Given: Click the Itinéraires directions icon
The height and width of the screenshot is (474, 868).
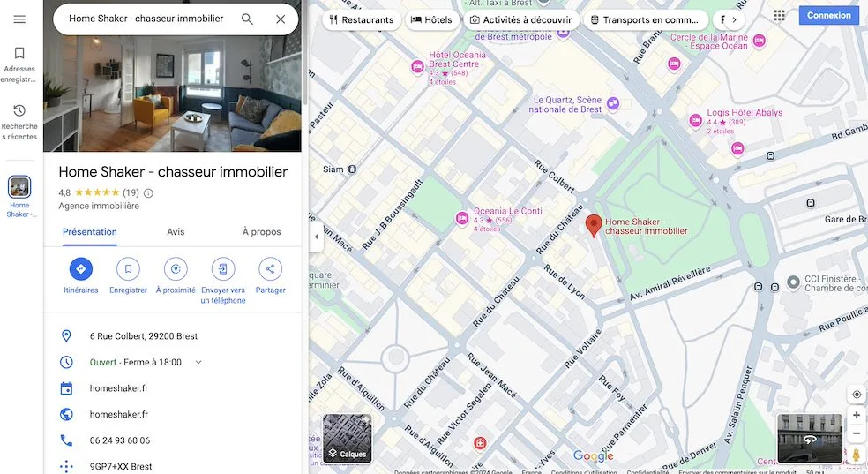Looking at the screenshot, I should (81, 269).
